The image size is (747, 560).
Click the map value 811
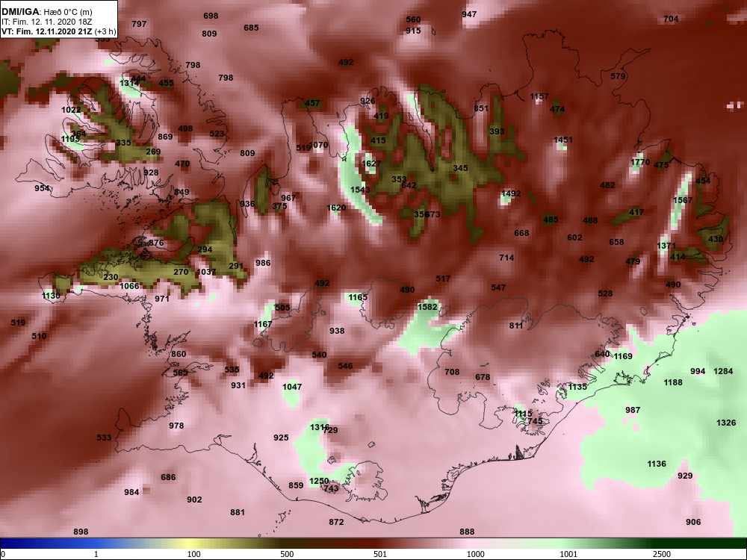(516, 326)
